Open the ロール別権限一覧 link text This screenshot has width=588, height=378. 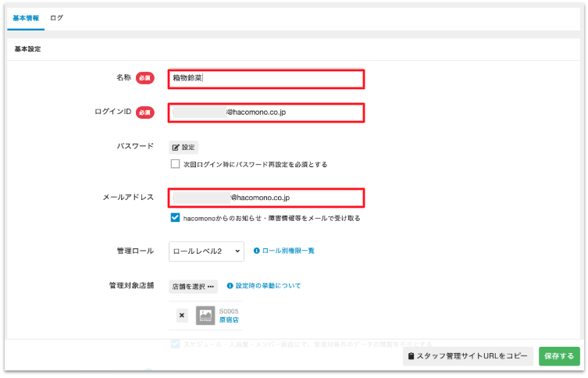coord(288,251)
